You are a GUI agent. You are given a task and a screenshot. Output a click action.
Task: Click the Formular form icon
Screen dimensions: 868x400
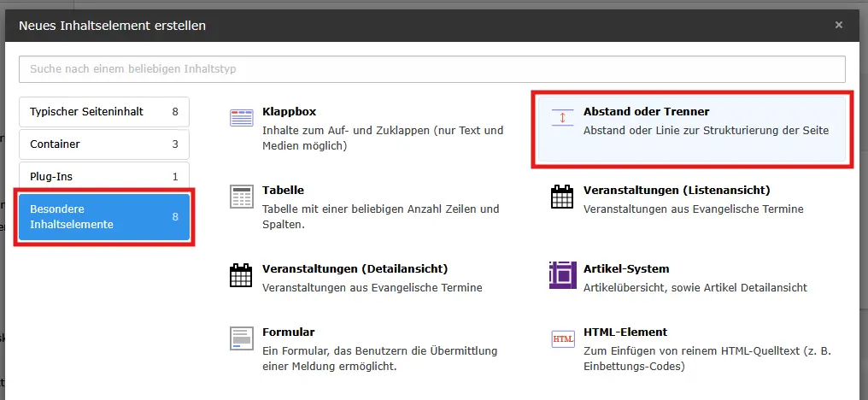click(x=242, y=338)
